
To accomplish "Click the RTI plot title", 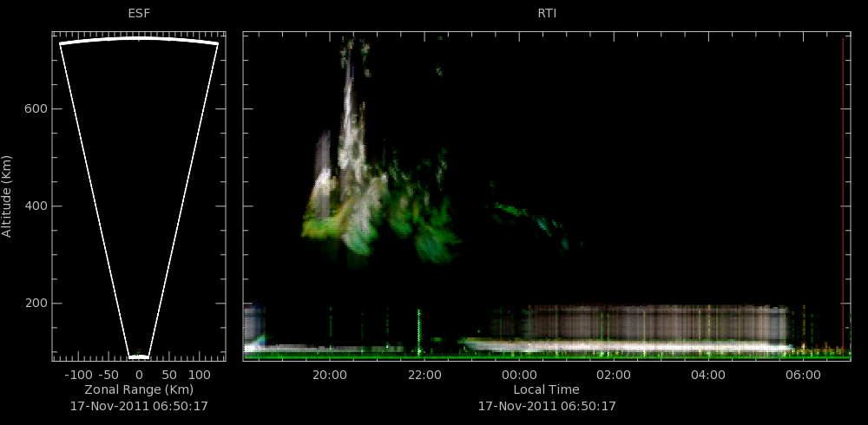I will [x=547, y=13].
